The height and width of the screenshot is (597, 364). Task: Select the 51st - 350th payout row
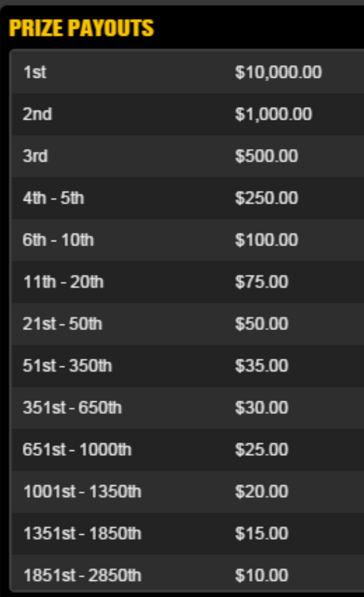188,365
